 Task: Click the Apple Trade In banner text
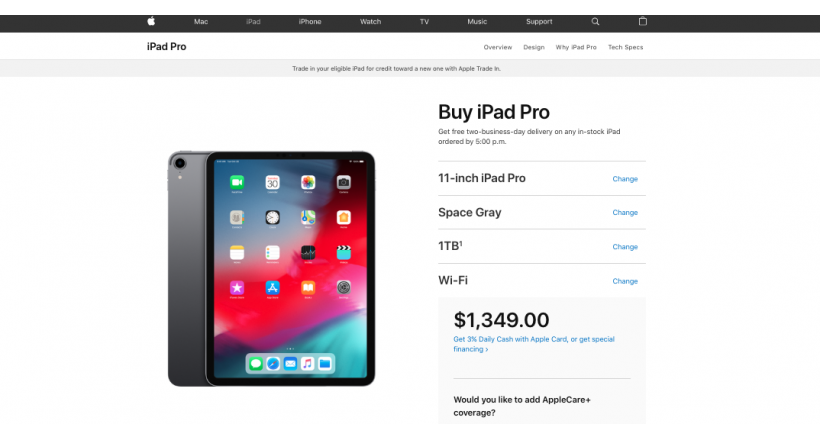tap(396, 69)
